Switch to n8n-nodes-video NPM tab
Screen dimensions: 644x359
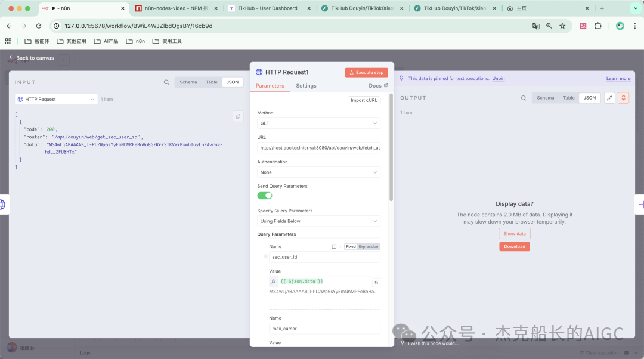(x=176, y=8)
